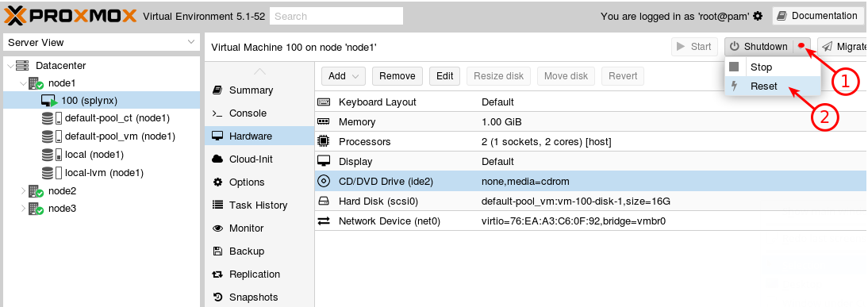Image resolution: width=868 pixels, height=307 pixels.
Task: Select local-lvm (node1) tree row
Action: click(x=101, y=173)
